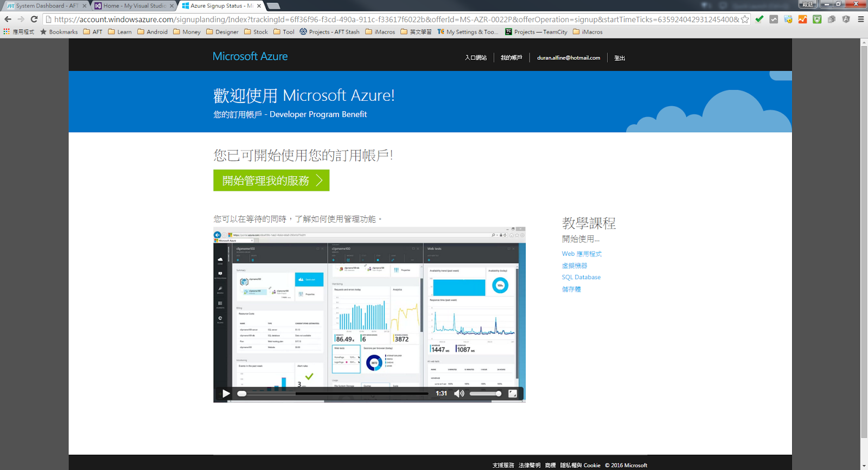The image size is (868, 470).
Task: Click the 商標 footer link
Action: point(551,465)
